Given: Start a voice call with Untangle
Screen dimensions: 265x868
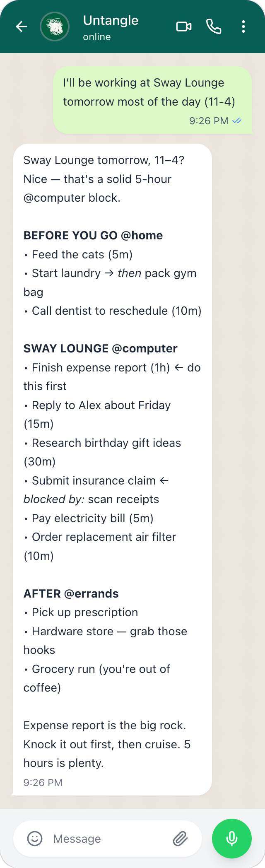Looking at the screenshot, I should point(214,27).
